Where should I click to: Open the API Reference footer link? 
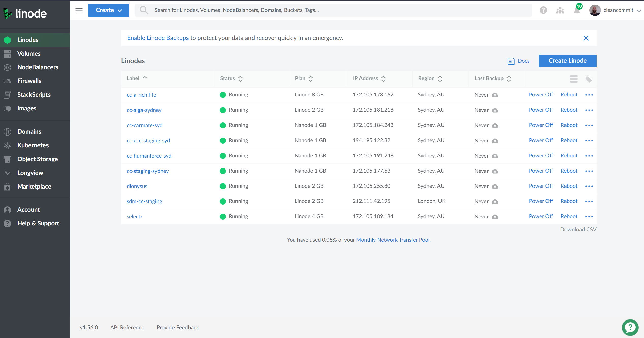pyautogui.click(x=127, y=328)
